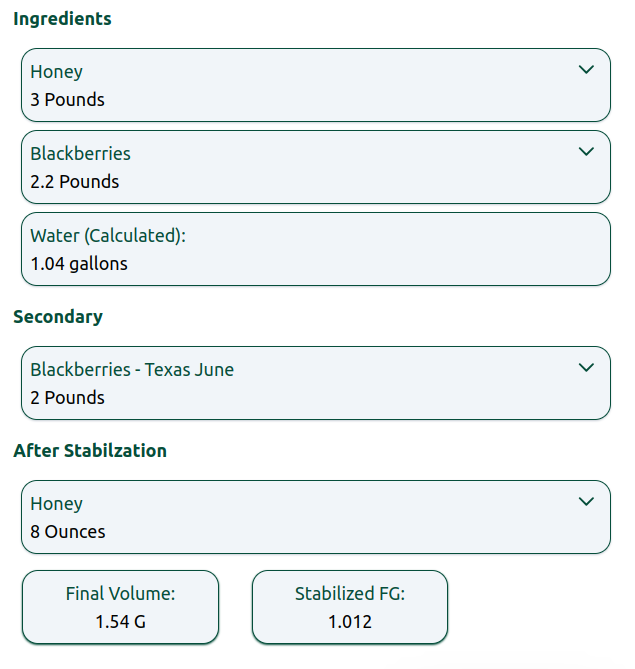
Task: Click the 2.2 Pounds blackberries amount
Action: [x=74, y=182]
